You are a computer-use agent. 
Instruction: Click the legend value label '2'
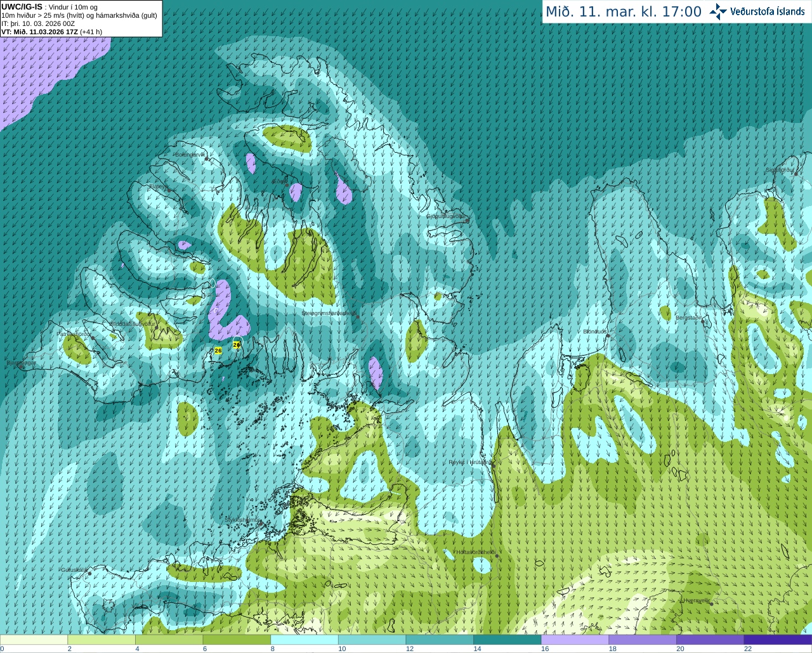point(69,649)
